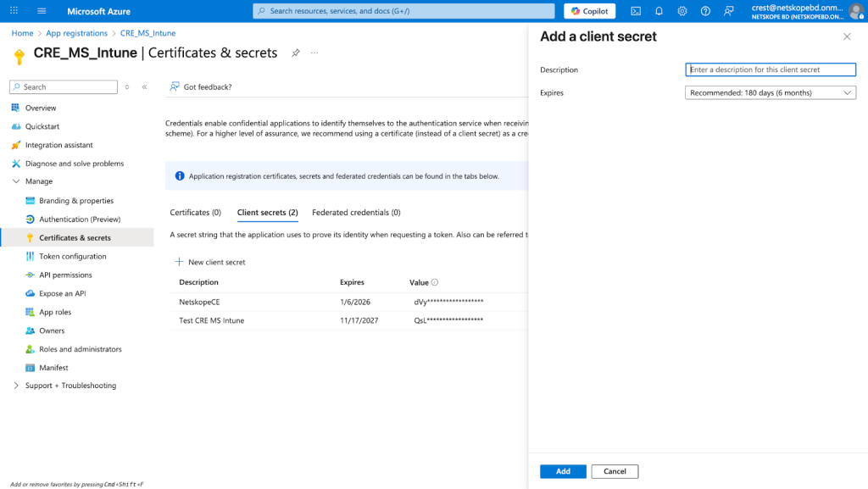Click the account avatar picture
868x489 pixels.
click(x=856, y=11)
